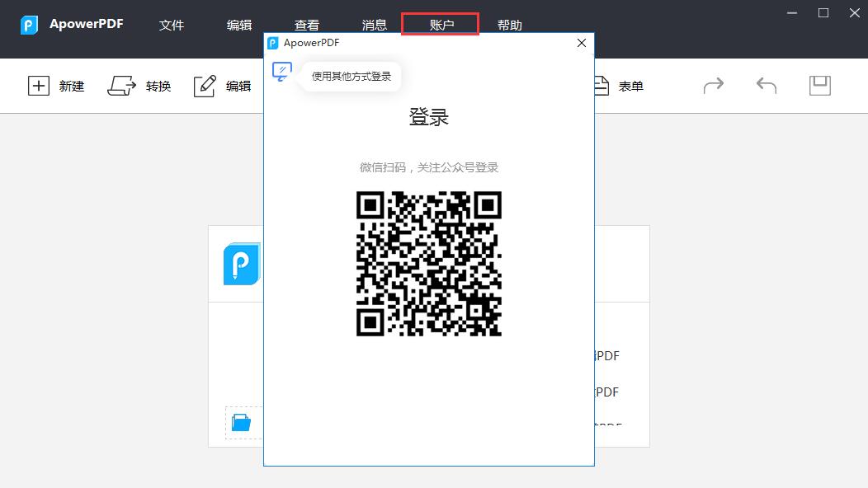Click the 表单 form icon
Viewport: 868px width, 488px height.
click(x=601, y=86)
